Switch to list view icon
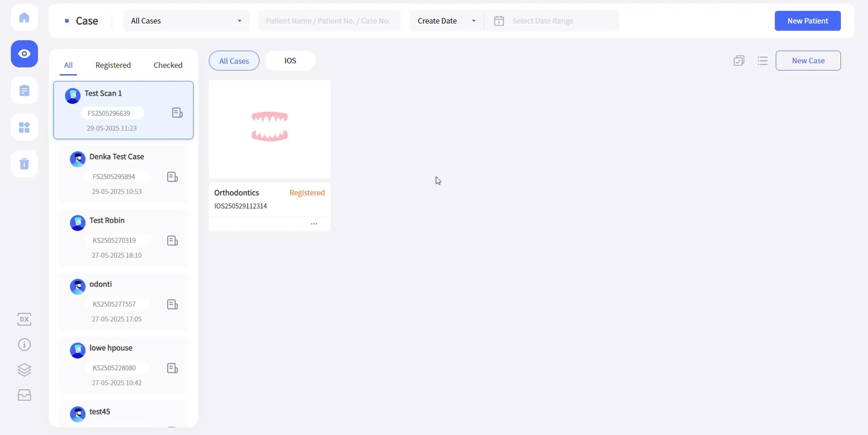 click(762, 61)
